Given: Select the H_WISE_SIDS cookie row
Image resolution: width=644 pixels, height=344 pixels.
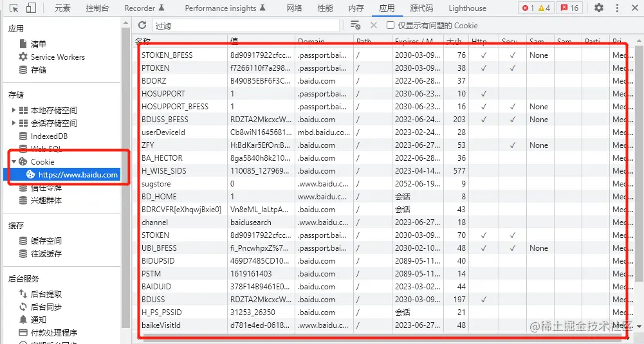Looking at the screenshot, I should pyautogui.click(x=382, y=171).
